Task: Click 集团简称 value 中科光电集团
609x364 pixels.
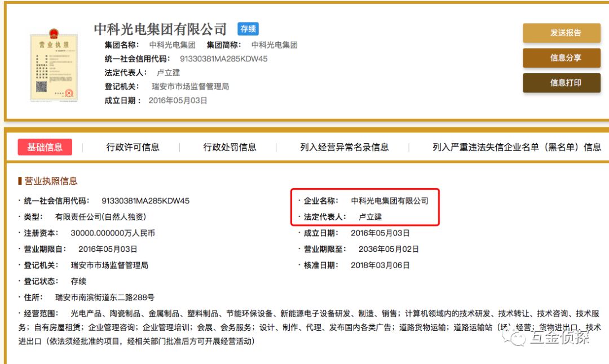Action: pos(275,45)
